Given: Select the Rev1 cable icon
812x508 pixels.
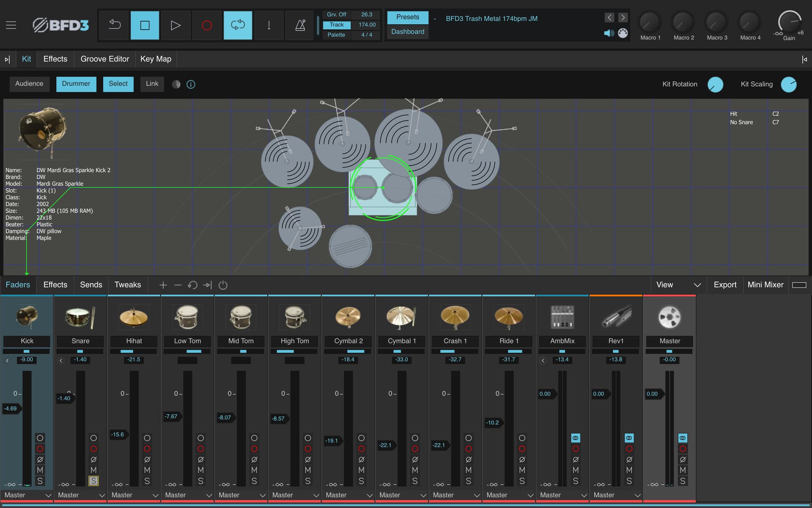Looking at the screenshot, I should tap(616, 317).
